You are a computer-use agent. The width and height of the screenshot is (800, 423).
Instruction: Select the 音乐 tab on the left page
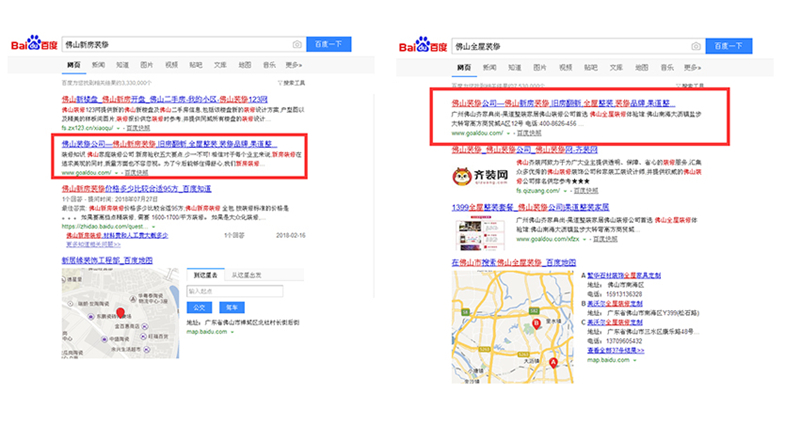pos(269,65)
